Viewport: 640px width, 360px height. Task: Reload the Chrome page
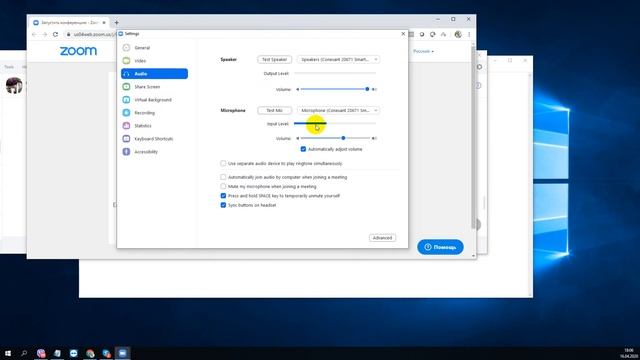pos(56,35)
